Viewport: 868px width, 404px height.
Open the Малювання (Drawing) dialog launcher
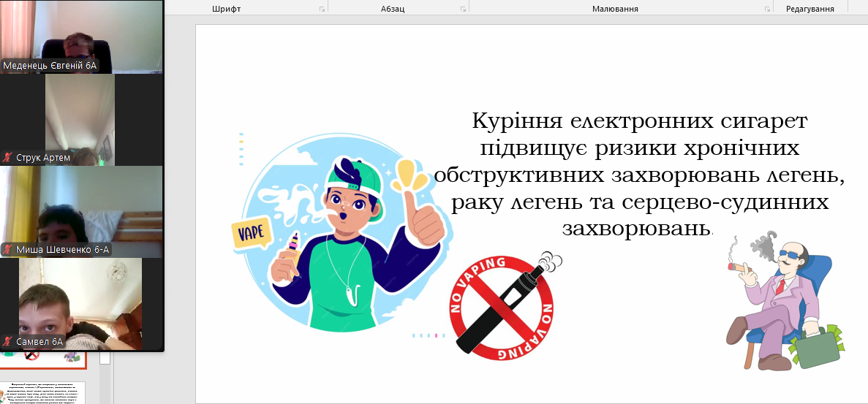tap(767, 9)
